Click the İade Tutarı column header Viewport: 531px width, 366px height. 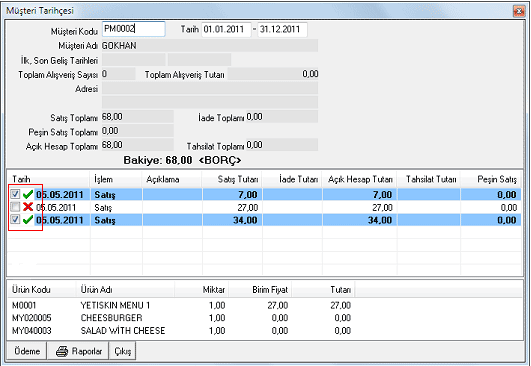292,179
